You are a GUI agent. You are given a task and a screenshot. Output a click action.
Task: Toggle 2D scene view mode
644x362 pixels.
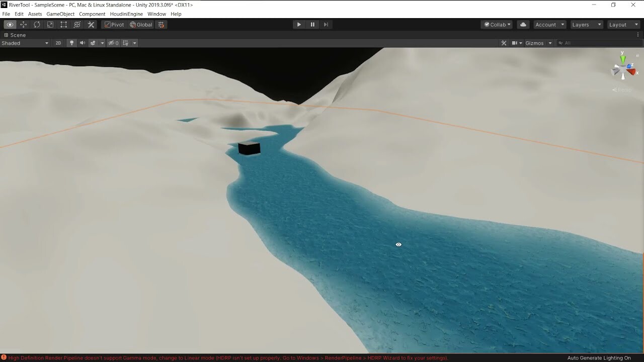pos(58,43)
